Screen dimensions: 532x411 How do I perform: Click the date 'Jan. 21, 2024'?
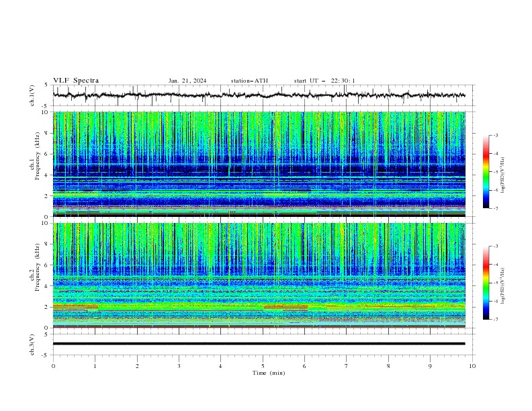pos(187,81)
